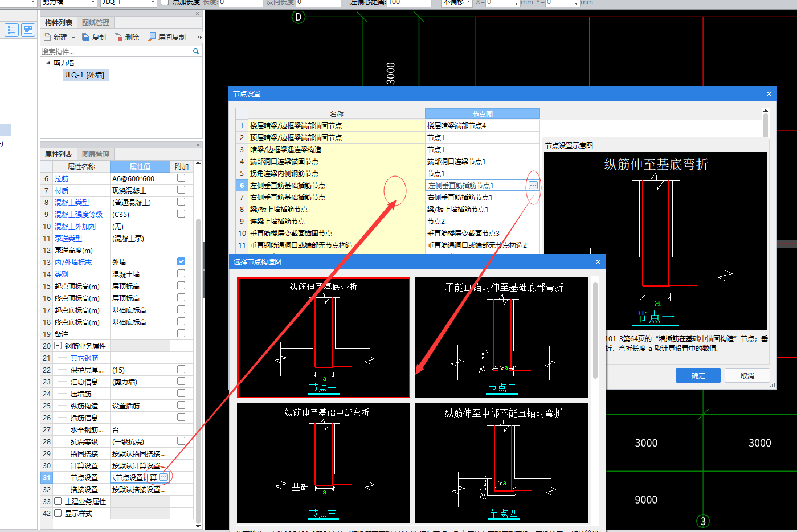Click the 新建 (new component) icon
This screenshot has height=532, width=797.
coord(47,37)
